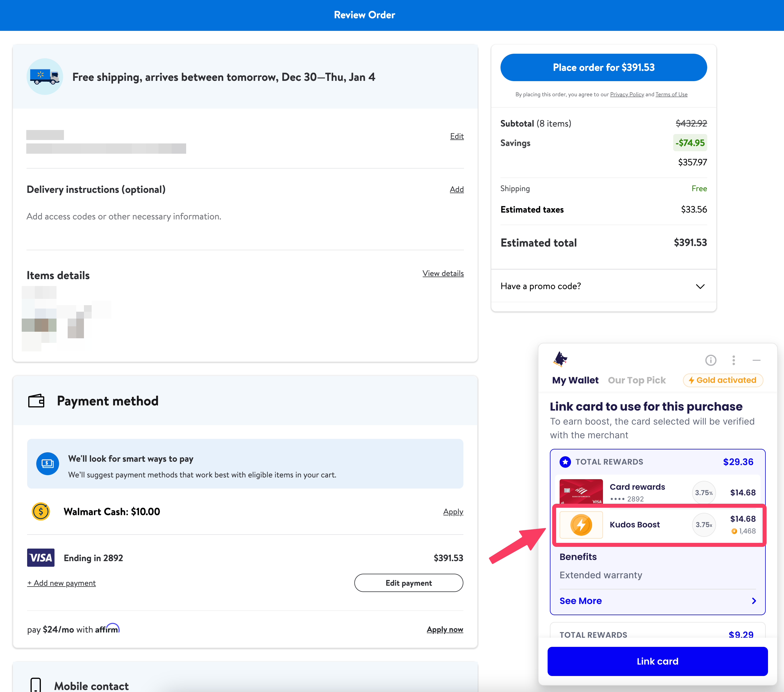Click the Walmart delivery truck icon
This screenshot has height=692, width=784.
[45, 77]
